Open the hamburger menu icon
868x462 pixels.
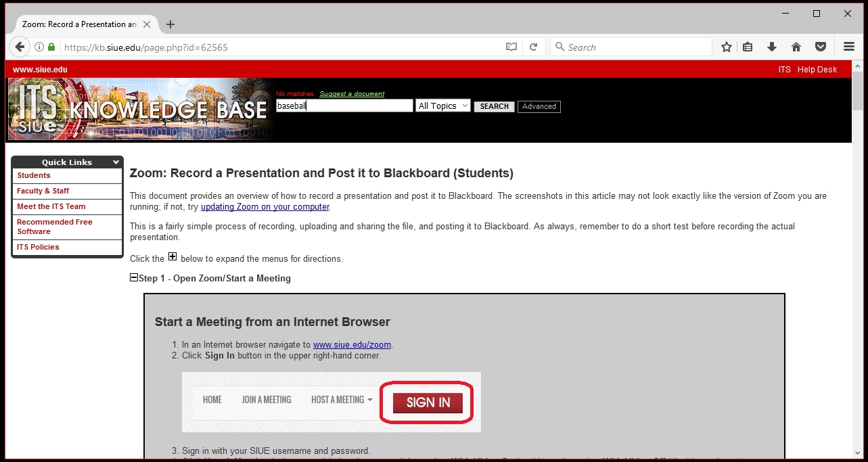(849, 47)
